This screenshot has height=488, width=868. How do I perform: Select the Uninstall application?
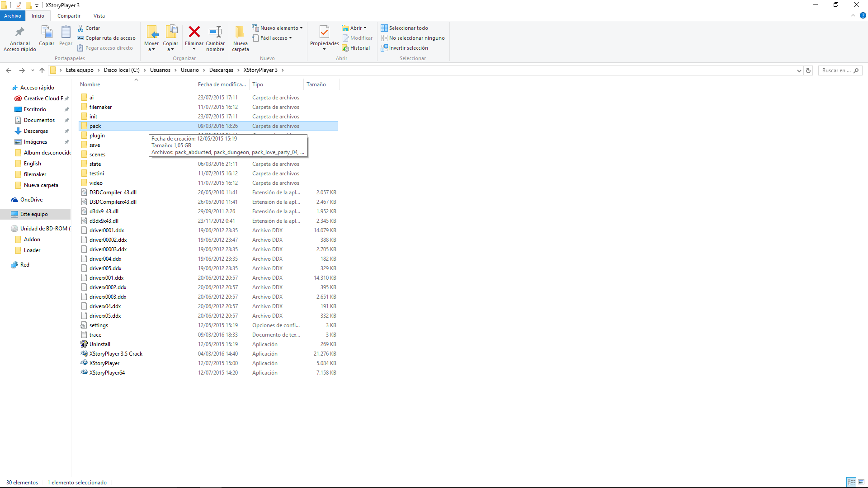coord(208,344)
